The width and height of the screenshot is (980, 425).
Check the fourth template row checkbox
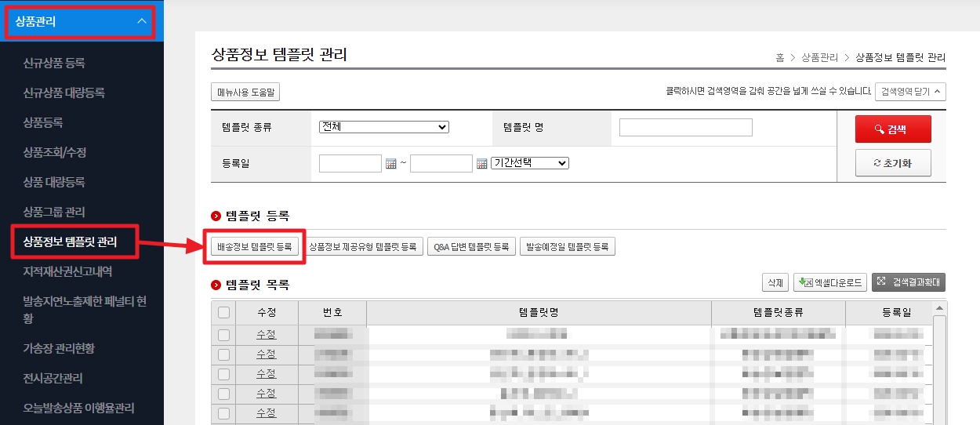223,394
